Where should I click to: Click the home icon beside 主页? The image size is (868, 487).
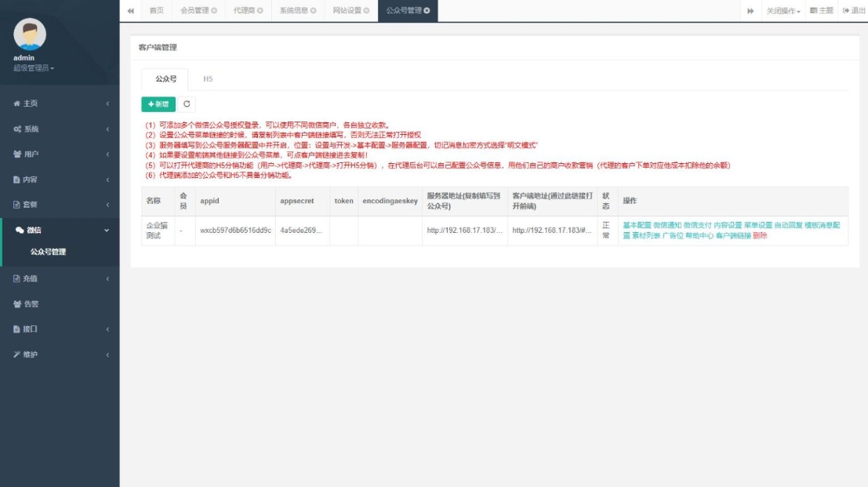[x=16, y=104]
